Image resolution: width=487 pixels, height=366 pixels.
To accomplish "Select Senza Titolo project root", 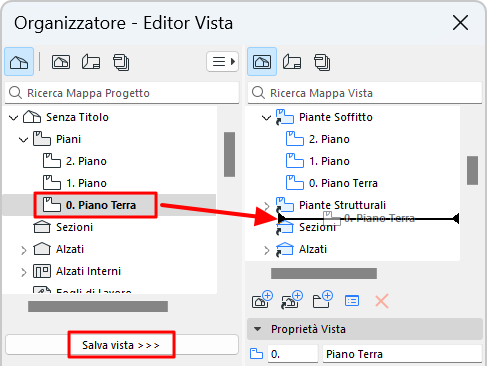I will [77, 117].
